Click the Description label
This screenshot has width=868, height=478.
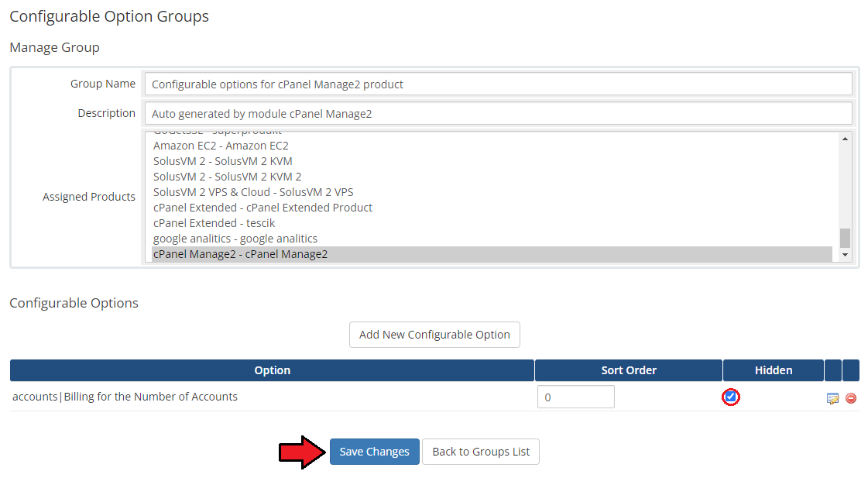pos(106,113)
